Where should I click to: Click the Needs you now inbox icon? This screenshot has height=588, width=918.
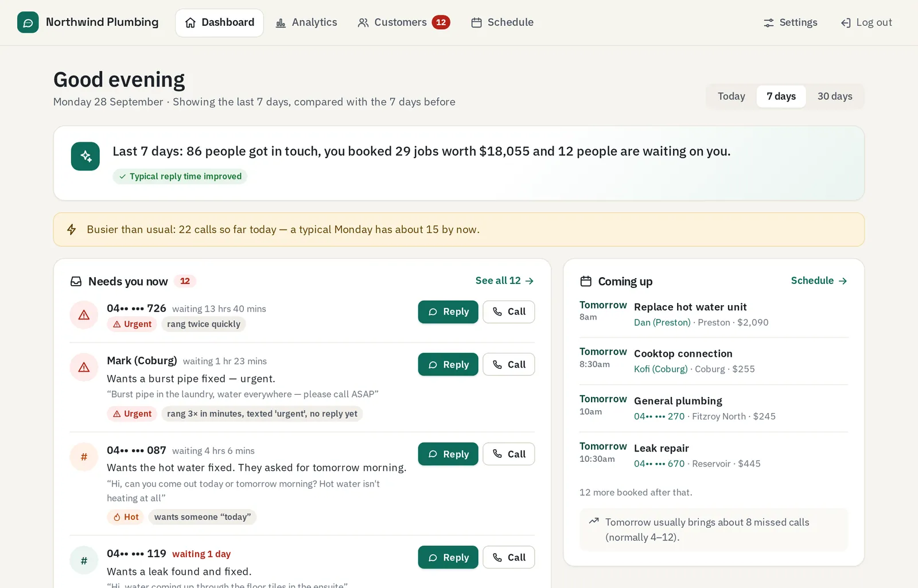point(76,281)
